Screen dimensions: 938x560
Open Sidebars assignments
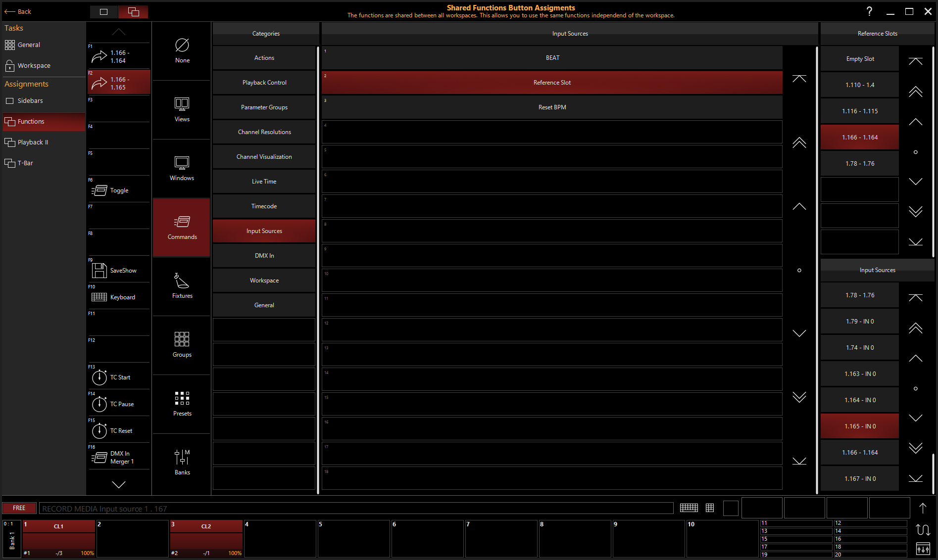click(x=44, y=100)
